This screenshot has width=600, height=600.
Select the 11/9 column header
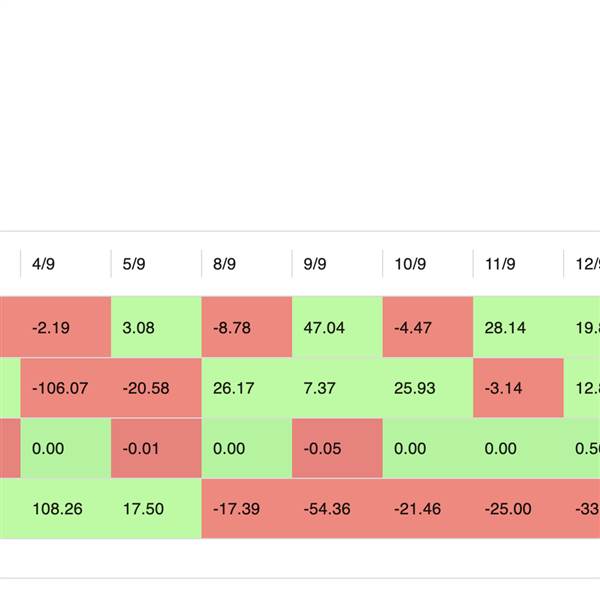pos(499,265)
